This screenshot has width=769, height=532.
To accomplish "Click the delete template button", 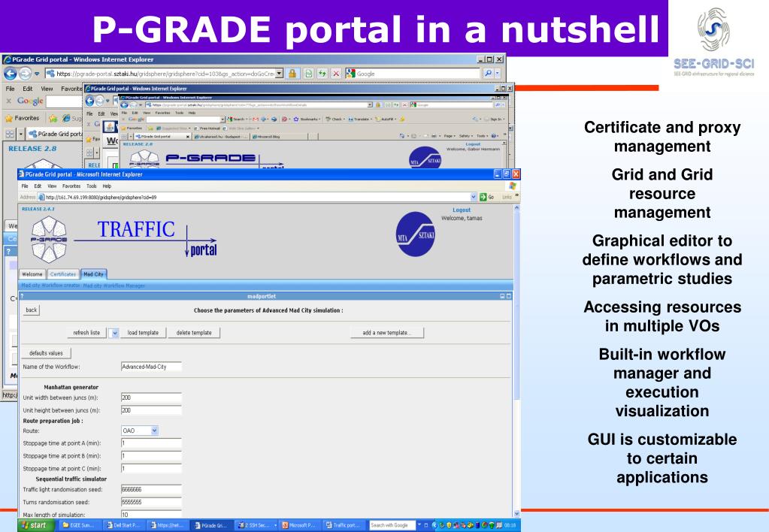I will [194, 333].
